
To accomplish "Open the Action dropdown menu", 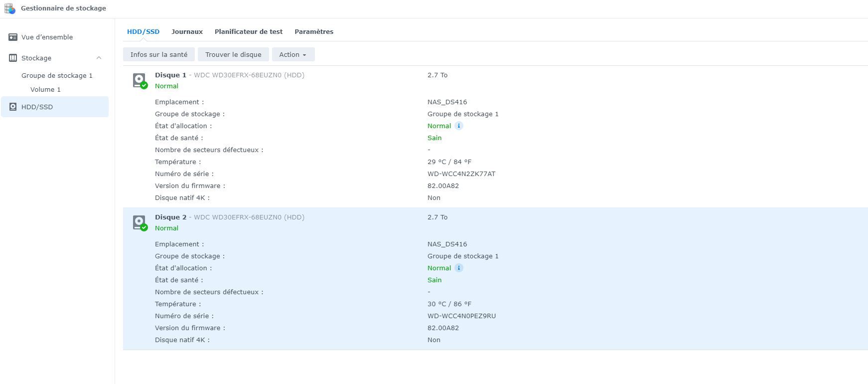I will pos(293,55).
